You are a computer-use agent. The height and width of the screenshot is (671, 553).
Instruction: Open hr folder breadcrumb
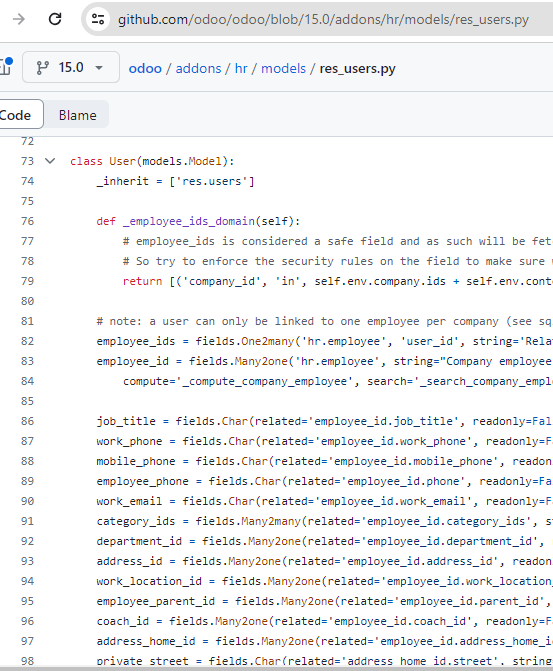[x=241, y=68]
